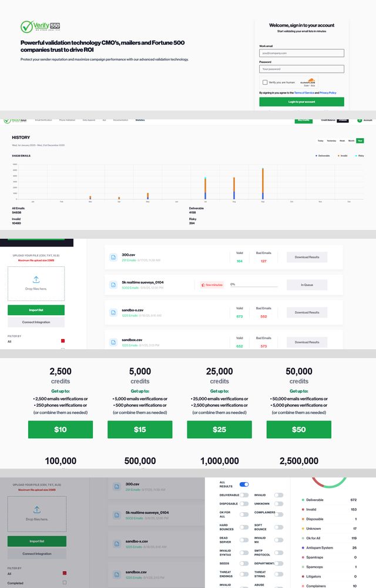This screenshot has width=376, height=588.
Task: Turn off the All Results toggle
Action: click(x=244, y=485)
